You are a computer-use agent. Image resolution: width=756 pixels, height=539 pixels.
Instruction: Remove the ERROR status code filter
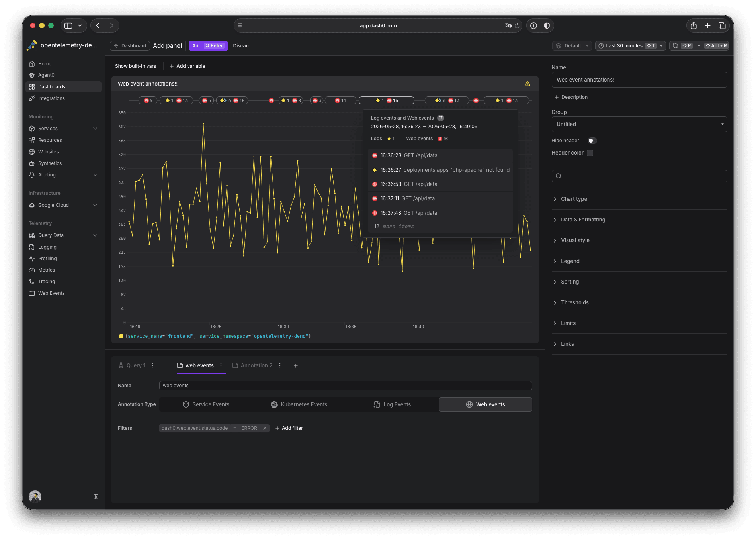tap(265, 428)
